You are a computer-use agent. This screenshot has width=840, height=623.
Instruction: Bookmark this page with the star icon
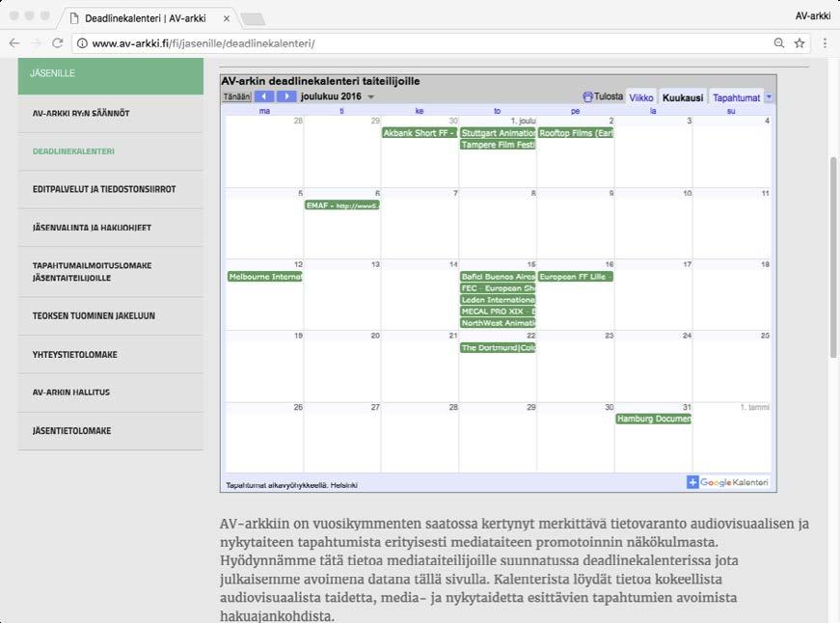(x=799, y=43)
